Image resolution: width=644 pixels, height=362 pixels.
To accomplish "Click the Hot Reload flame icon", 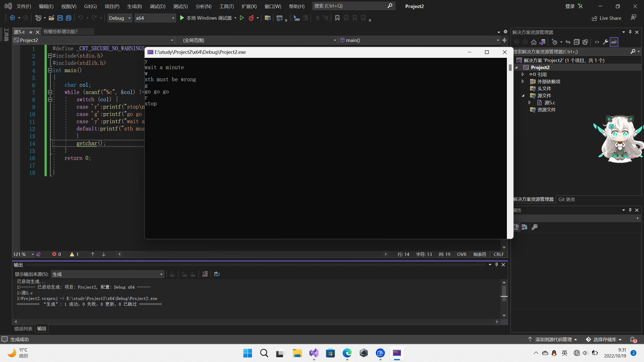I will tap(251, 18).
